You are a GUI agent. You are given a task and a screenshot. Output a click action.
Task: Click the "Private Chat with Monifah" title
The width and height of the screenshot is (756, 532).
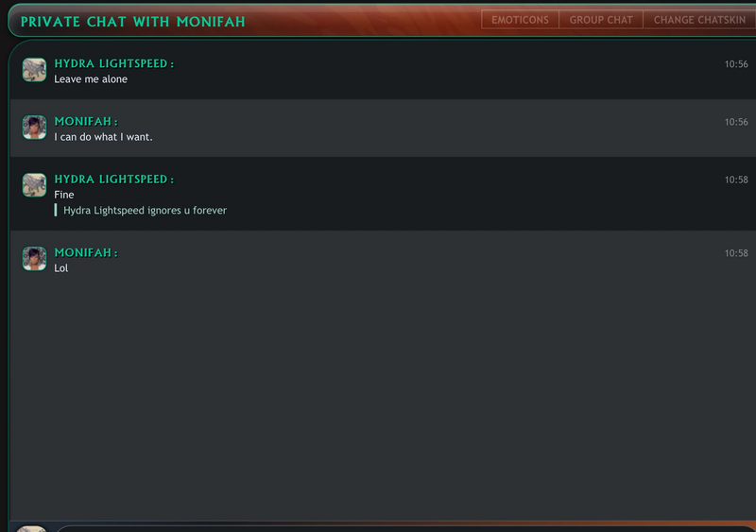pos(133,22)
